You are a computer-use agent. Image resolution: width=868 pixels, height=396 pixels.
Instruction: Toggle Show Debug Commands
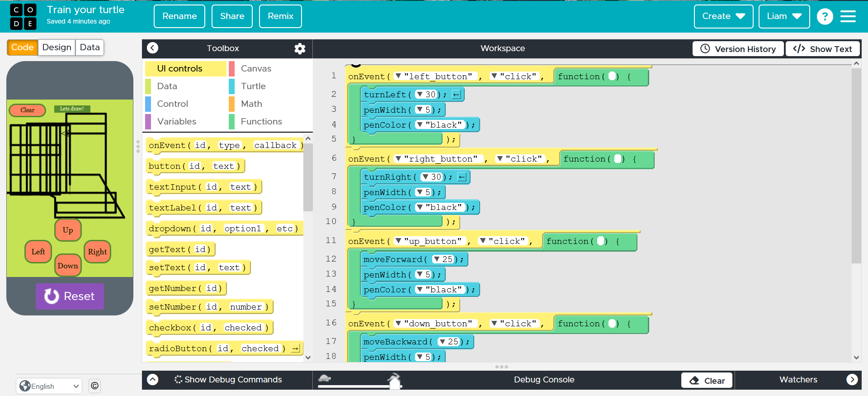tap(228, 380)
